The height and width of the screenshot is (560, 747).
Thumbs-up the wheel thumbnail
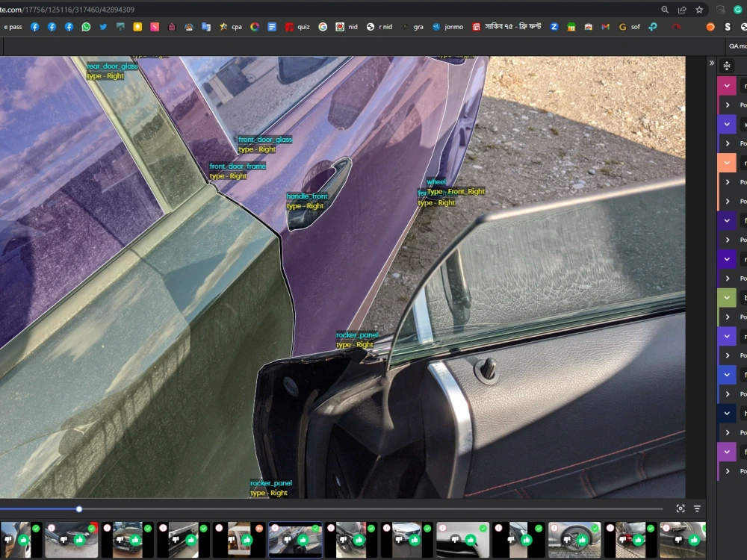pyautogui.click(x=582, y=540)
